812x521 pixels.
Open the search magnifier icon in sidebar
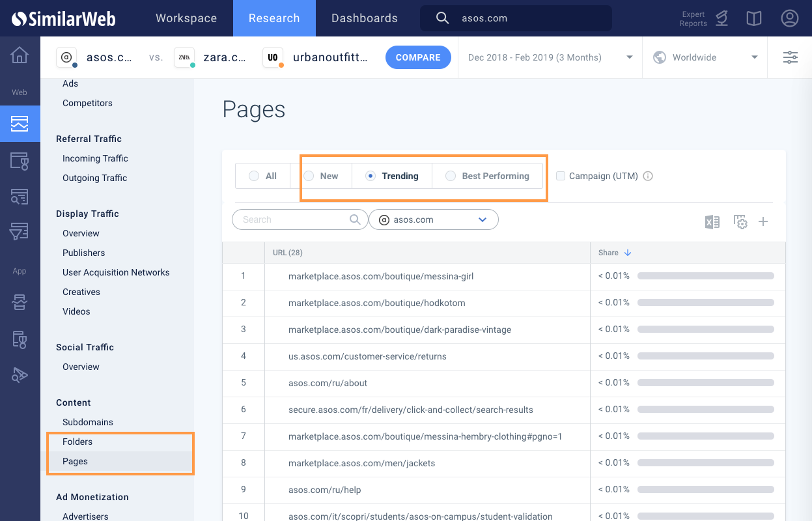click(20, 196)
